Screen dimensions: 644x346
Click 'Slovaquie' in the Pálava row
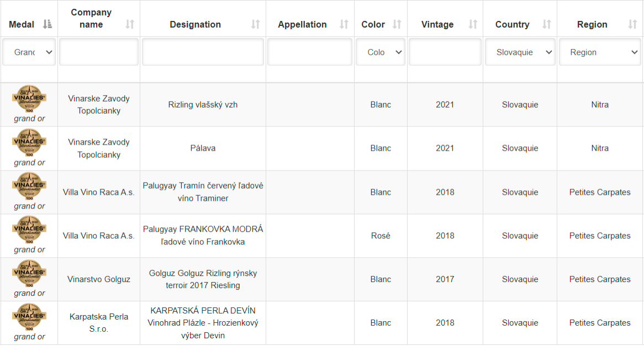pos(520,148)
